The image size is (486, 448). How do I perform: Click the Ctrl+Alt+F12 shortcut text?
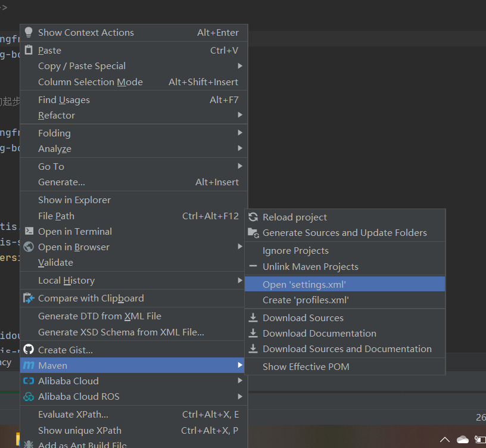click(210, 216)
